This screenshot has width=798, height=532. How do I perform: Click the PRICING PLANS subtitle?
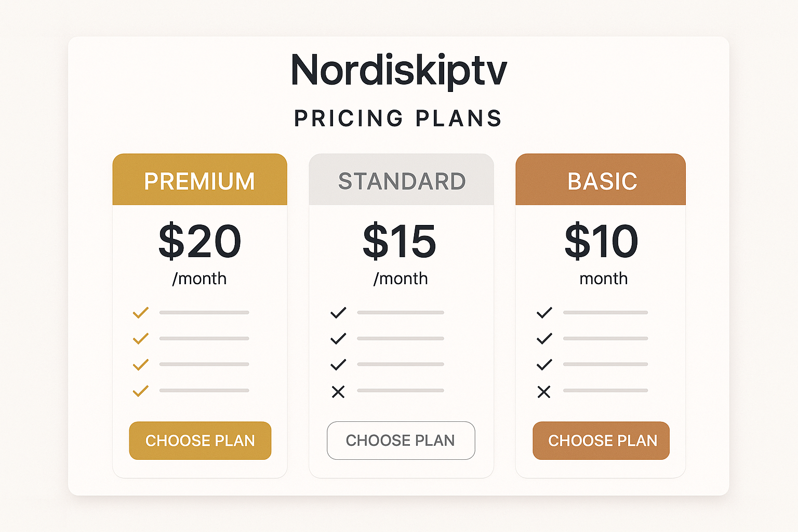[x=398, y=118]
